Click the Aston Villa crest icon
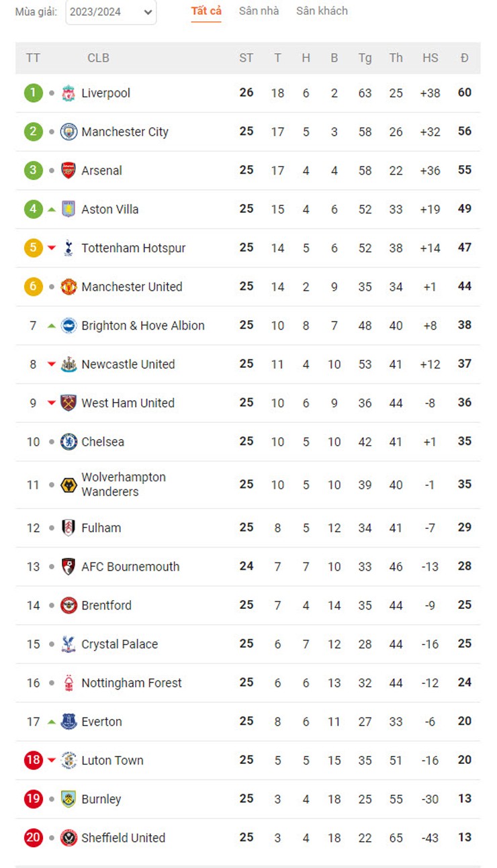Screen dimensions: 497x868 (x=69, y=209)
